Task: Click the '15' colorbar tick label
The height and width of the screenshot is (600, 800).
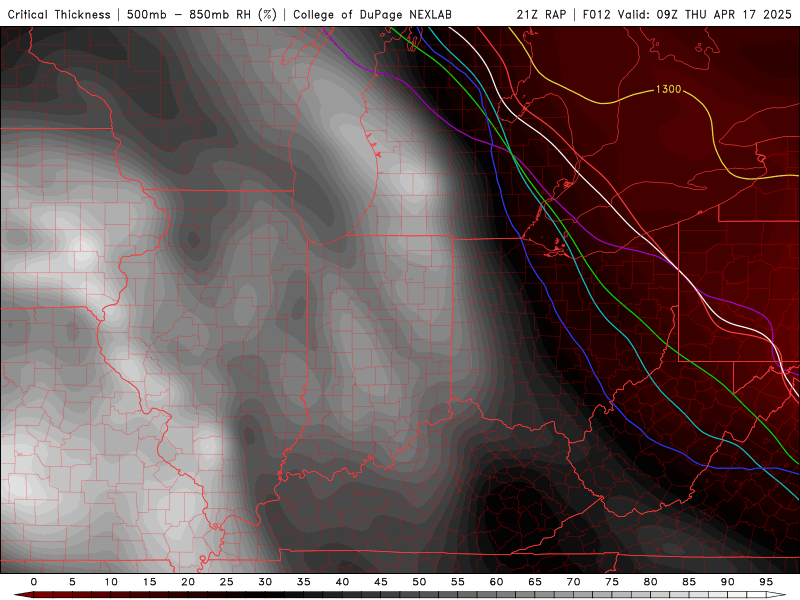Action: point(149,582)
